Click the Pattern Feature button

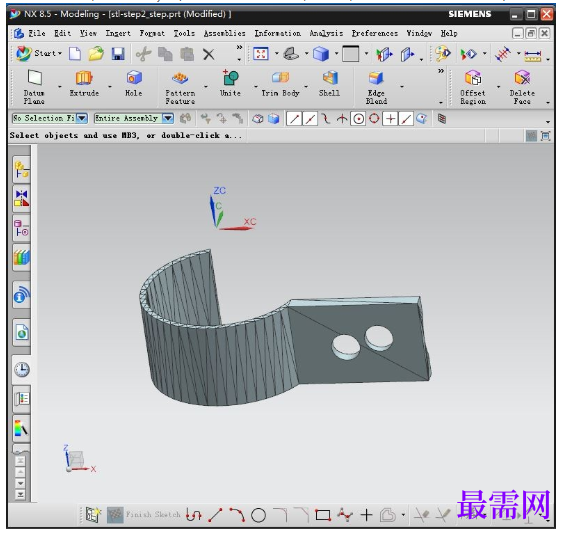pyautogui.click(x=180, y=87)
